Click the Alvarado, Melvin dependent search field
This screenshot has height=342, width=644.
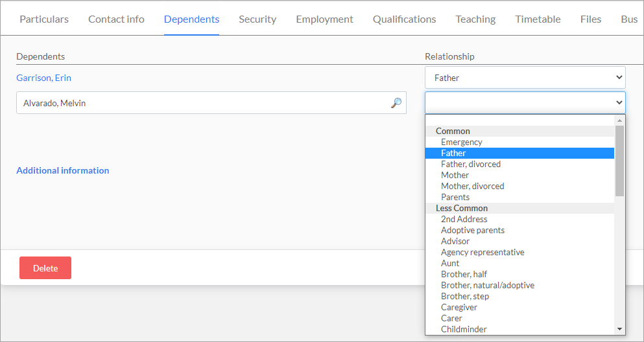[x=211, y=102]
